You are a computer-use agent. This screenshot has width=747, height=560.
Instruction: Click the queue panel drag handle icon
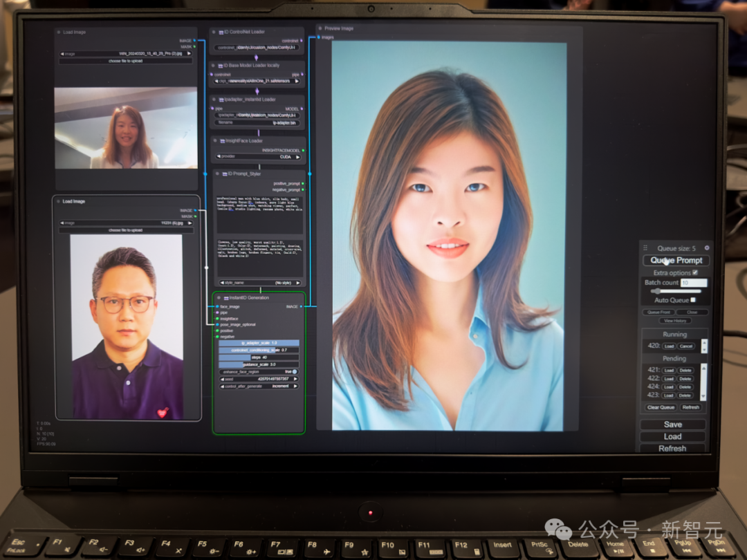(x=645, y=248)
